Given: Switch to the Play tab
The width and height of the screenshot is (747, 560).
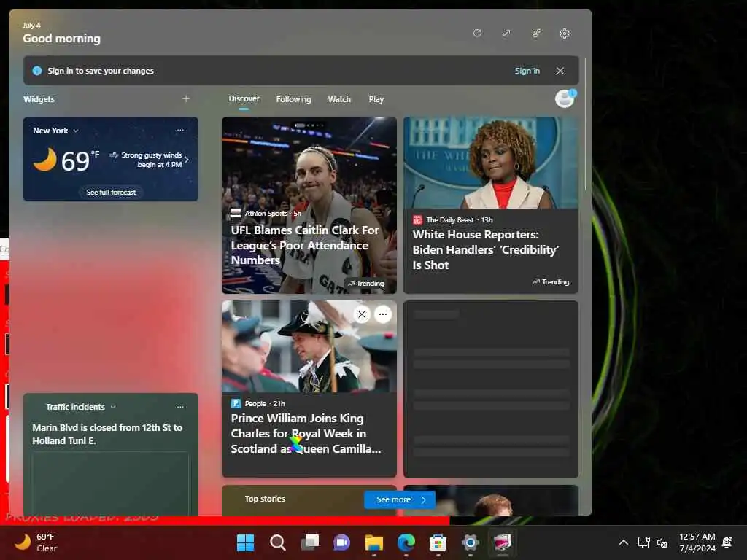Looking at the screenshot, I should coord(376,99).
